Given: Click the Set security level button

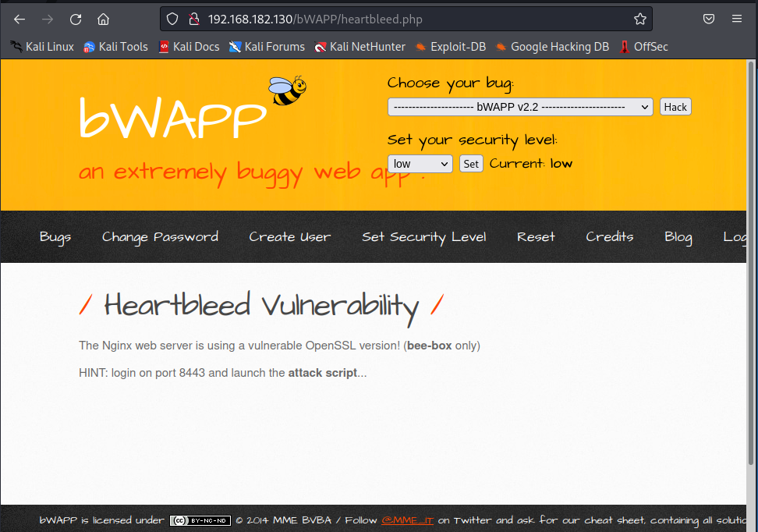Looking at the screenshot, I should click(x=471, y=164).
